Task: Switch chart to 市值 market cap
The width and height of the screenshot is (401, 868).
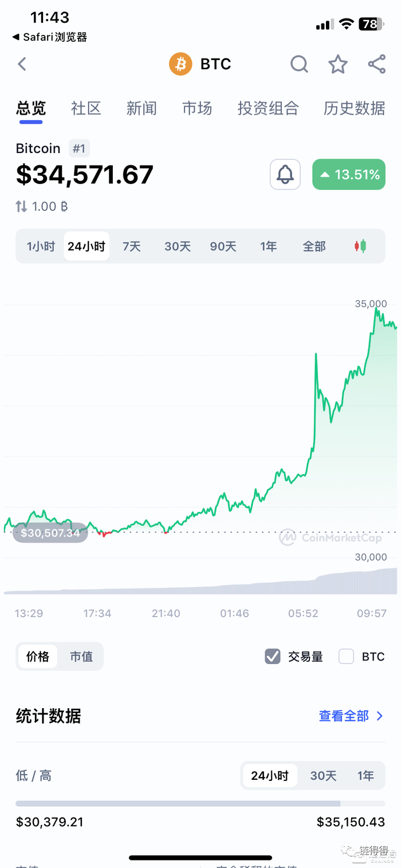Action: point(81,657)
